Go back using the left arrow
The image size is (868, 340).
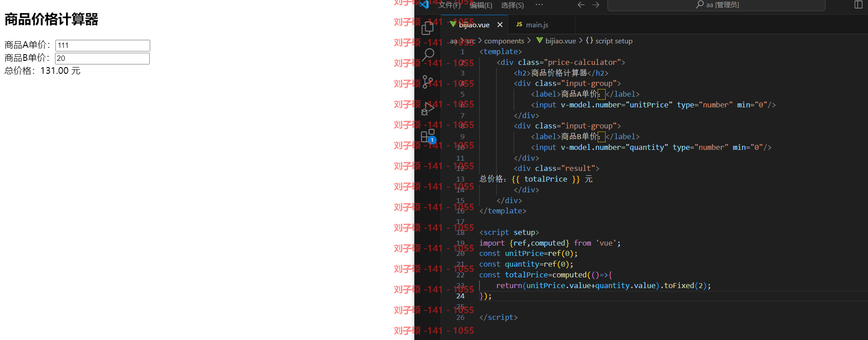(581, 5)
